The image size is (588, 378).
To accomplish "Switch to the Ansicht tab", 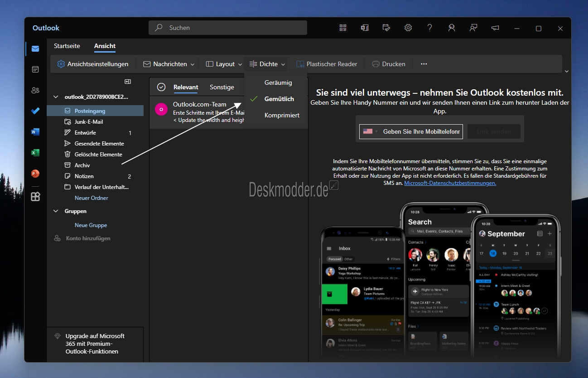I will [105, 46].
